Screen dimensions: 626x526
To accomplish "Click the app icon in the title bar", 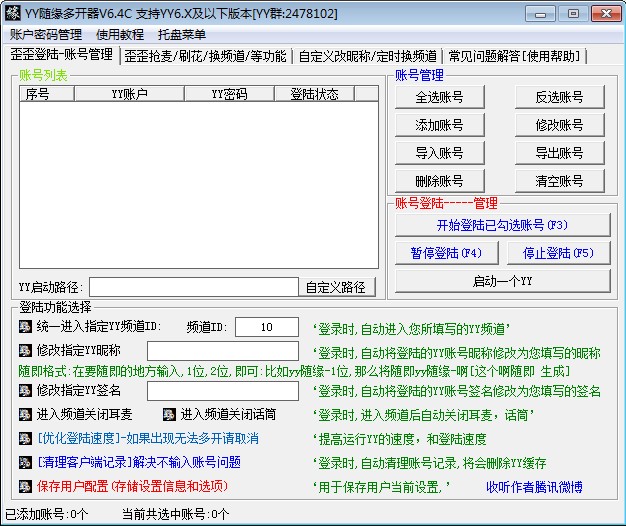I will pos(12,13).
